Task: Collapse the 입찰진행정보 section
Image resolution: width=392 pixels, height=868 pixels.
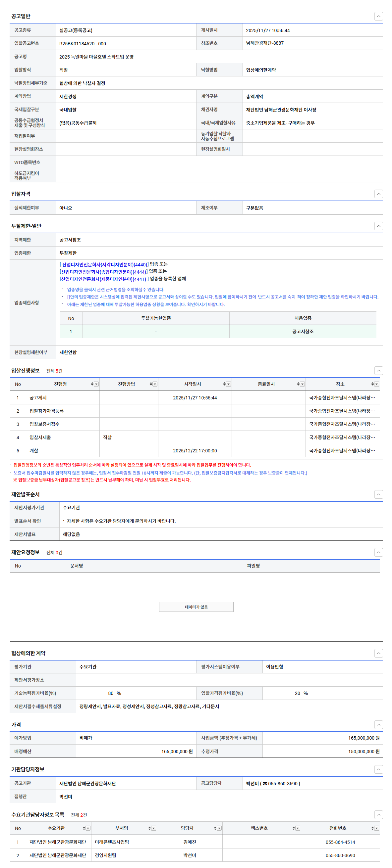Action: click(378, 371)
